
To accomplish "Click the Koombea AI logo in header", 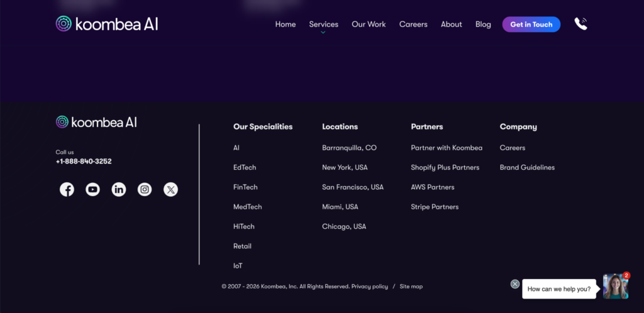I will click(x=107, y=24).
